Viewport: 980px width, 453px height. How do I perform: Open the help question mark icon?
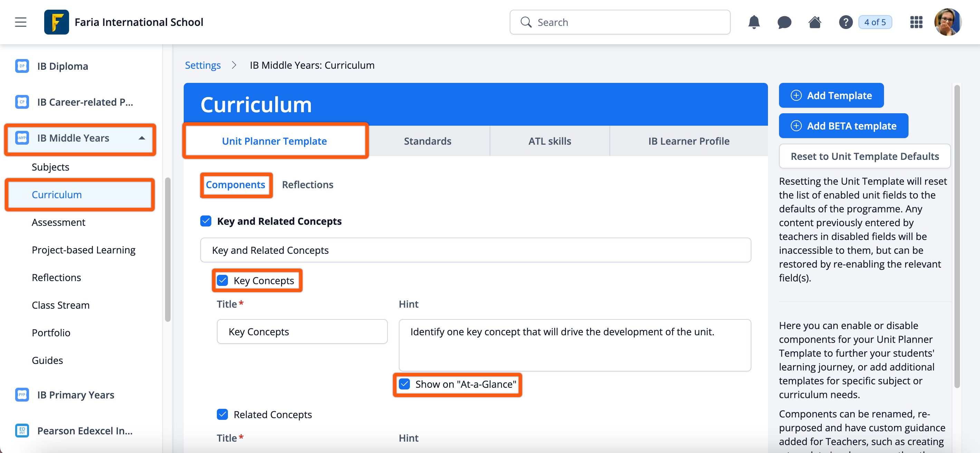(845, 22)
